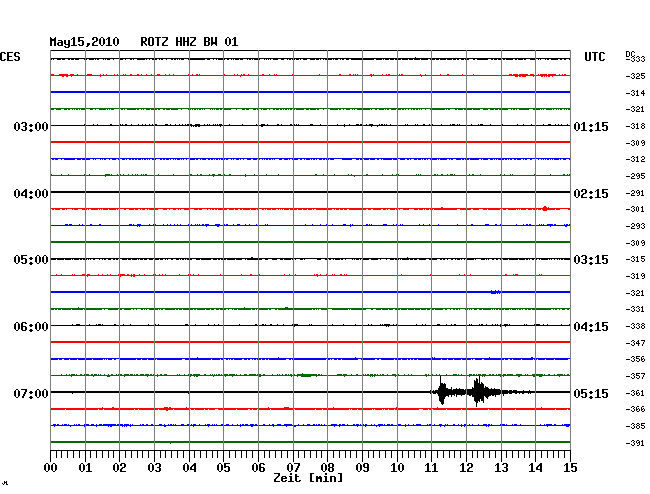Image resolution: width=650 pixels, height=494 pixels.
Task: Select the "03:00" local time label
Action: [x=31, y=126]
